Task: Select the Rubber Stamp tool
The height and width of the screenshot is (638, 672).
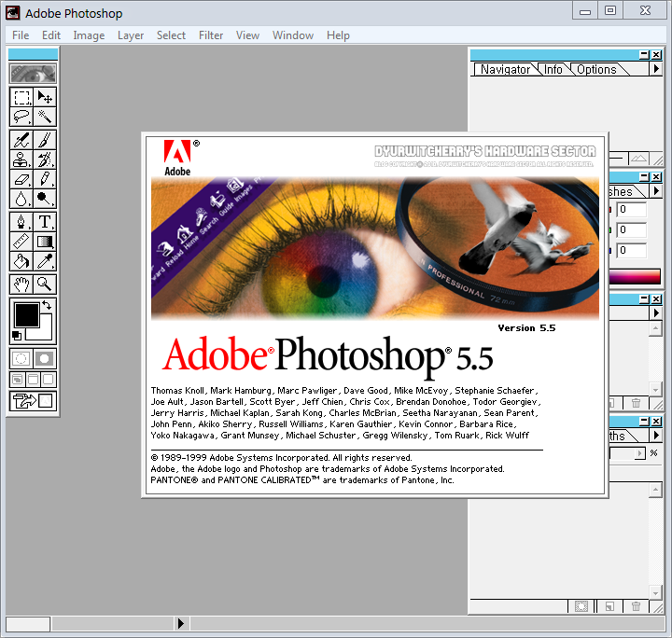Action: pyautogui.click(x=21, y=159)
